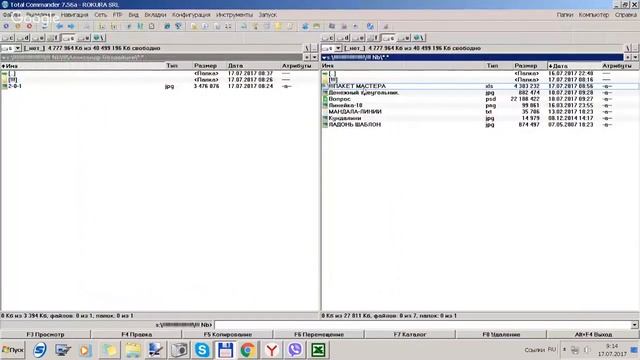The image size is (640, 360).
Task: Go to root folder in left panel
Action: (x=307, y=48)
